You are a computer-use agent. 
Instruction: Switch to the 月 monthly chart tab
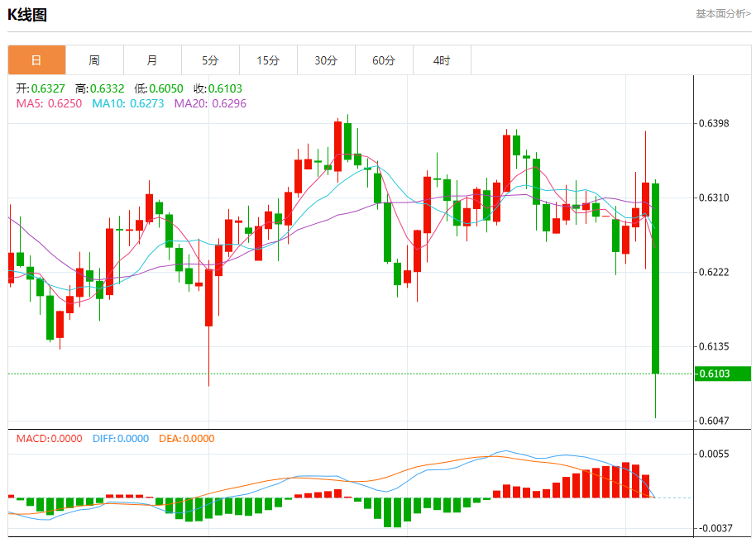tap(152, 60)
